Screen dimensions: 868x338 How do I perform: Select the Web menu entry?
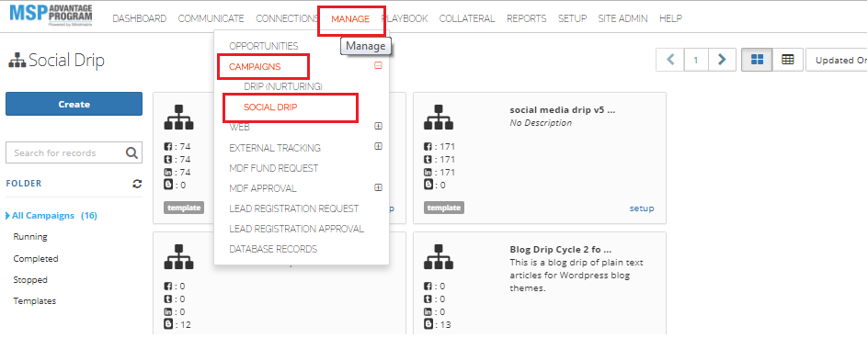[240, 128]
